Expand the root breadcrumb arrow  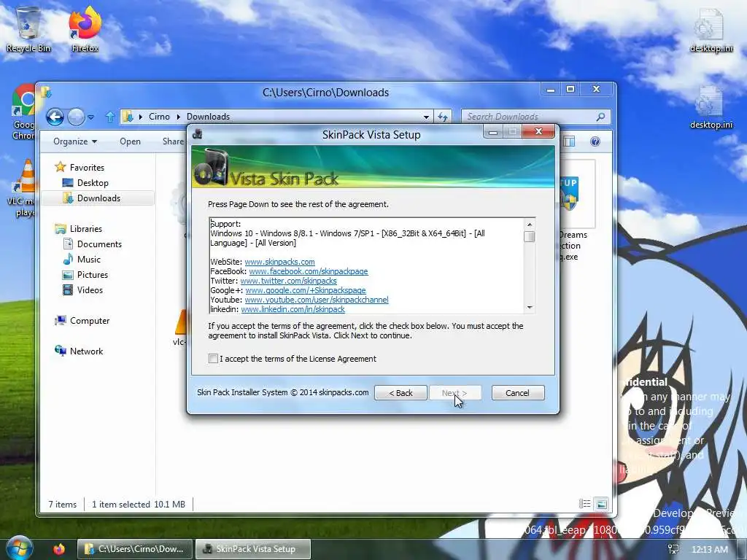click(x=141, y=117)
